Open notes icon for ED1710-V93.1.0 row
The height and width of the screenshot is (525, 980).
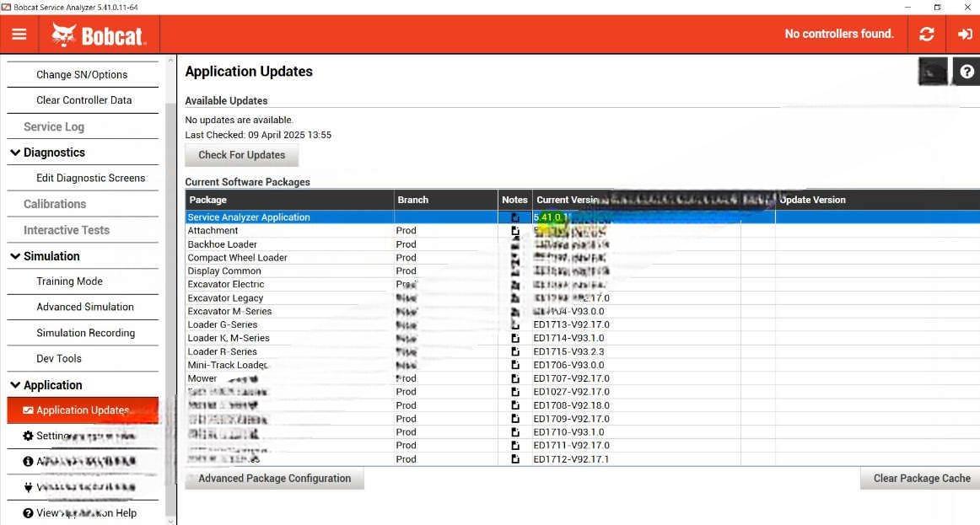pyautogui.click(x=515, y=432)
